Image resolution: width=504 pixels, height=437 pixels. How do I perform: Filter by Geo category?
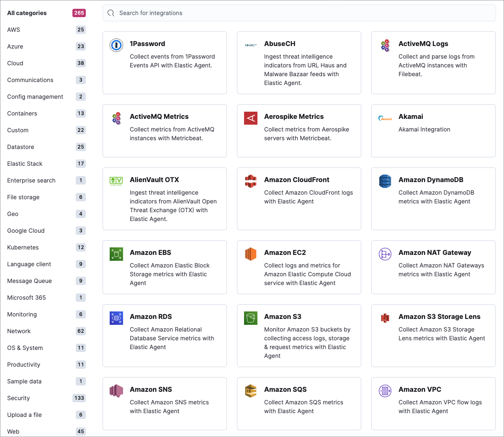click(x=46, y=214)
